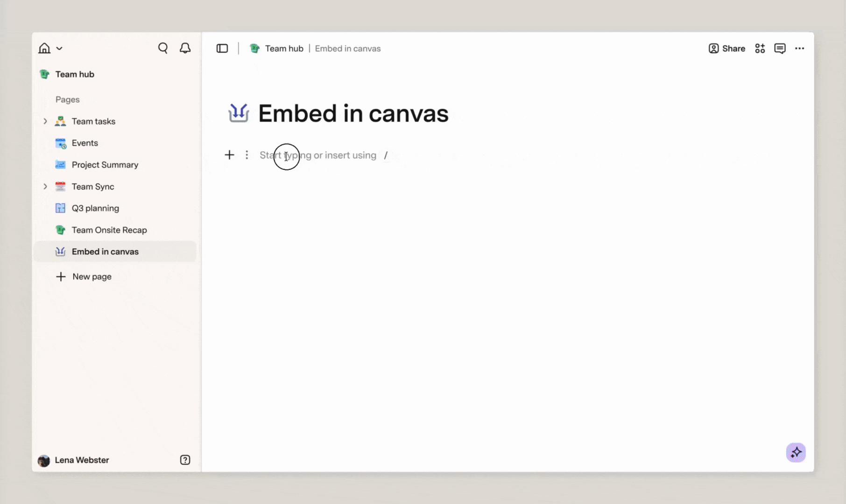
Task: Open the Q3 planning page
Action: click(95, 208)
